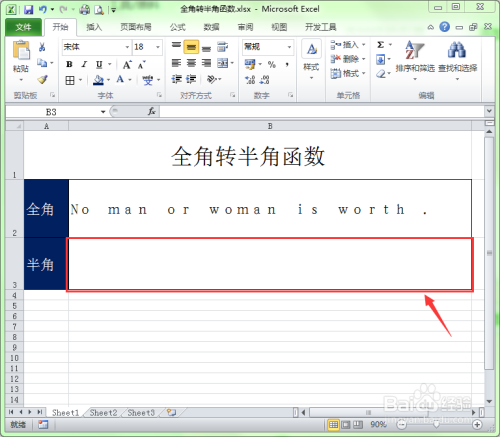Toggle Bold formatting
This screenshot has width=500, height=437.
pos(69,64)
